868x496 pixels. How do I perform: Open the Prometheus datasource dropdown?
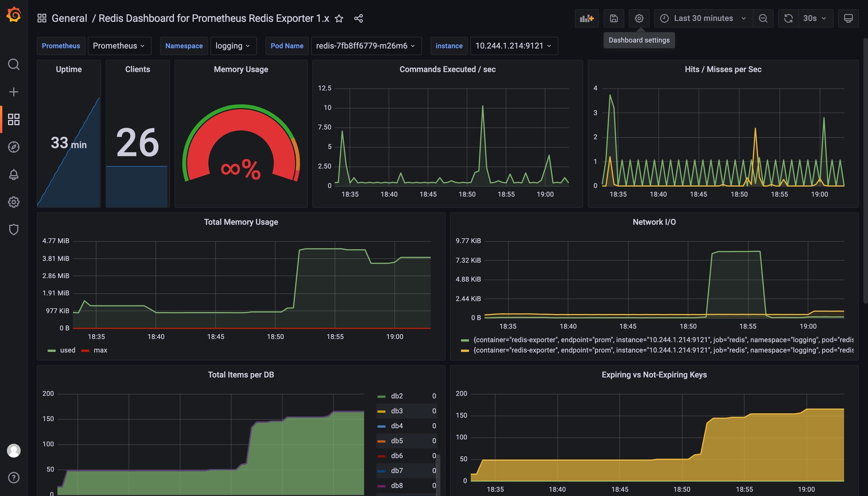pos(119,46)
